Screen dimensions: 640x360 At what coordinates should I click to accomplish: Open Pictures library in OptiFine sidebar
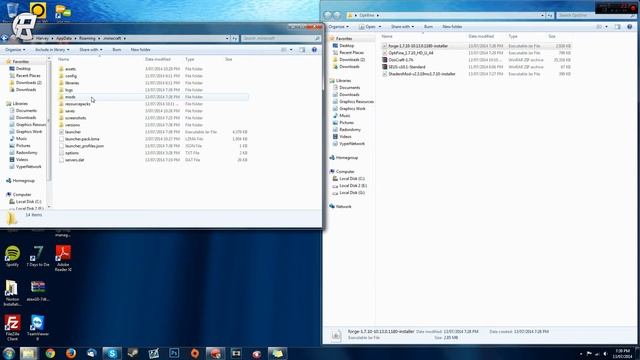click(347, 123)
